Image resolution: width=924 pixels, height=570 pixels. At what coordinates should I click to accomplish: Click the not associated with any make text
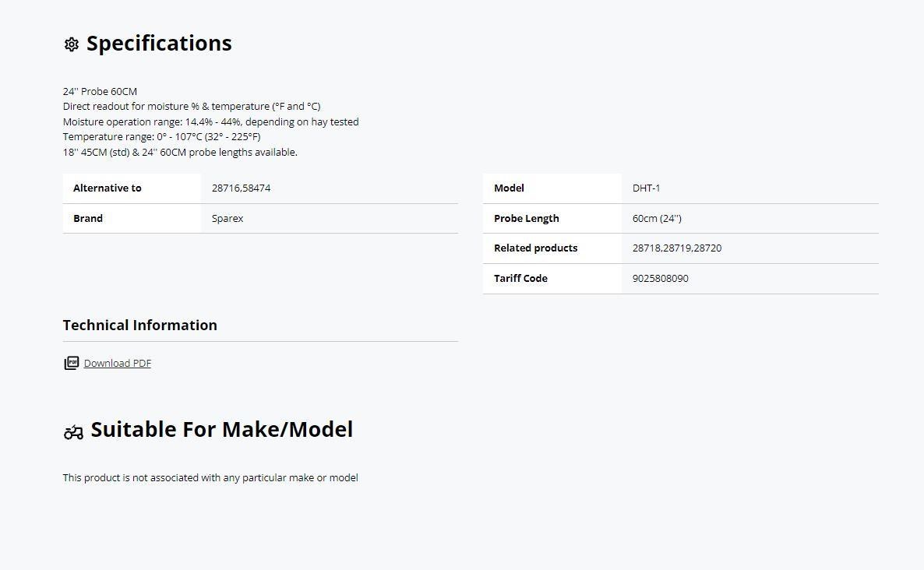pyautogui.click(x=210, y=477)
